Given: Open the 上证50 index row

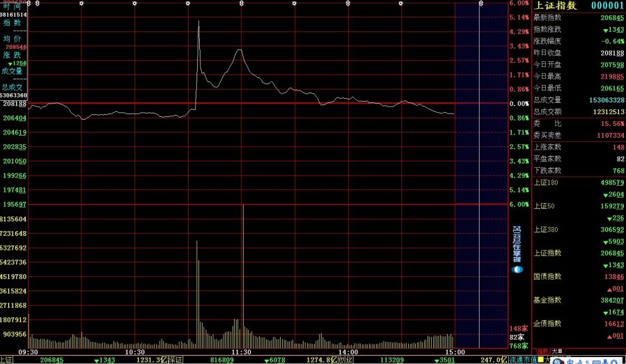Looking at the screenshot, I should coord(579,206).
